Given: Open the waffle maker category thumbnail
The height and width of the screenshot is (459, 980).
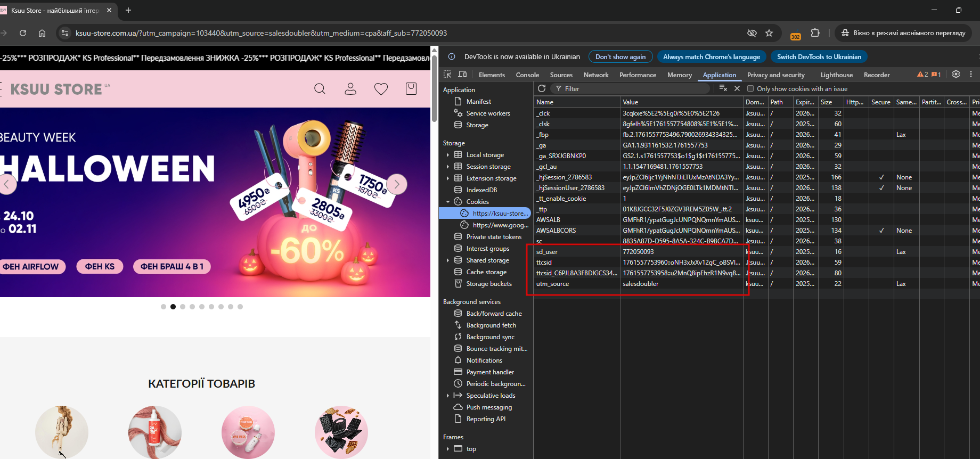Looking at the screenshot, I should 341,432.
